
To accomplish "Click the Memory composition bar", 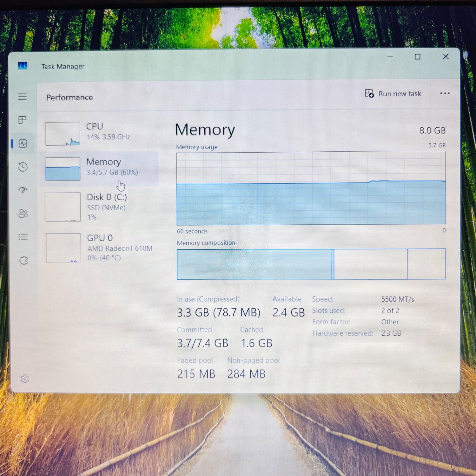I will point(311,264).
